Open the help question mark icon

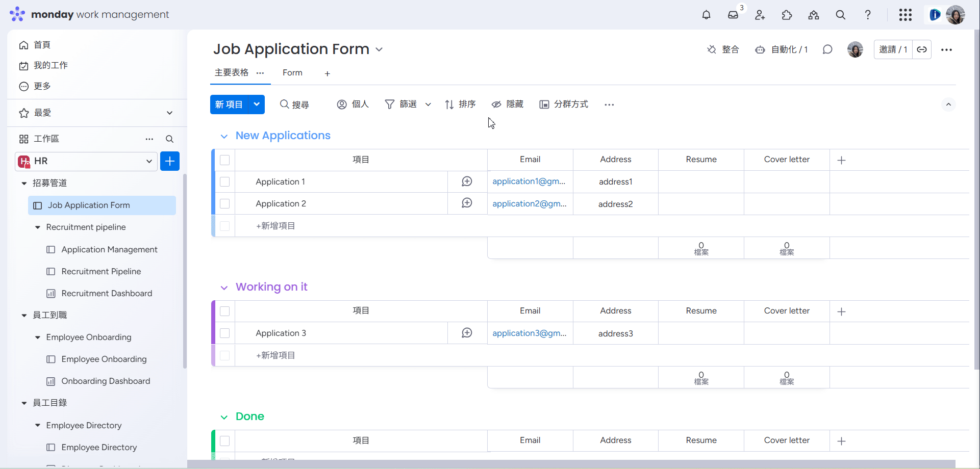pyautogui.click(x=868, y=15)
